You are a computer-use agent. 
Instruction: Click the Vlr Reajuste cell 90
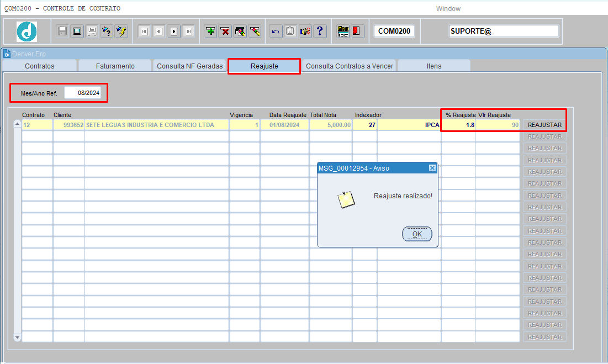pyautogui.click(x=498, y=125)
